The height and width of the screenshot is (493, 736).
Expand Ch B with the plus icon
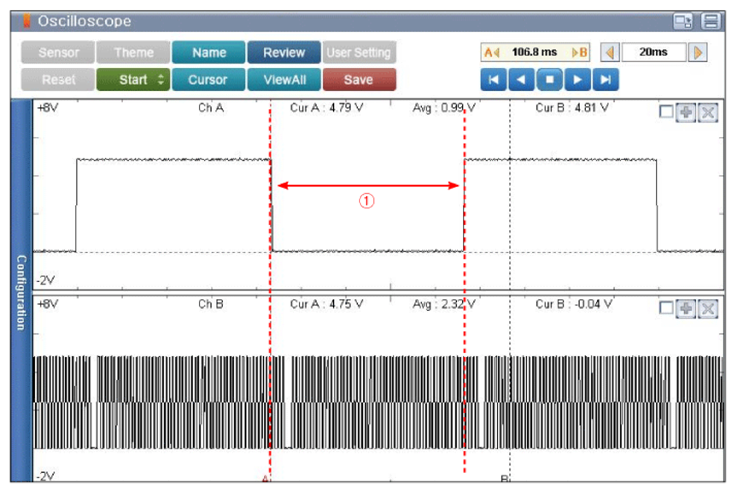pos(686,308)
